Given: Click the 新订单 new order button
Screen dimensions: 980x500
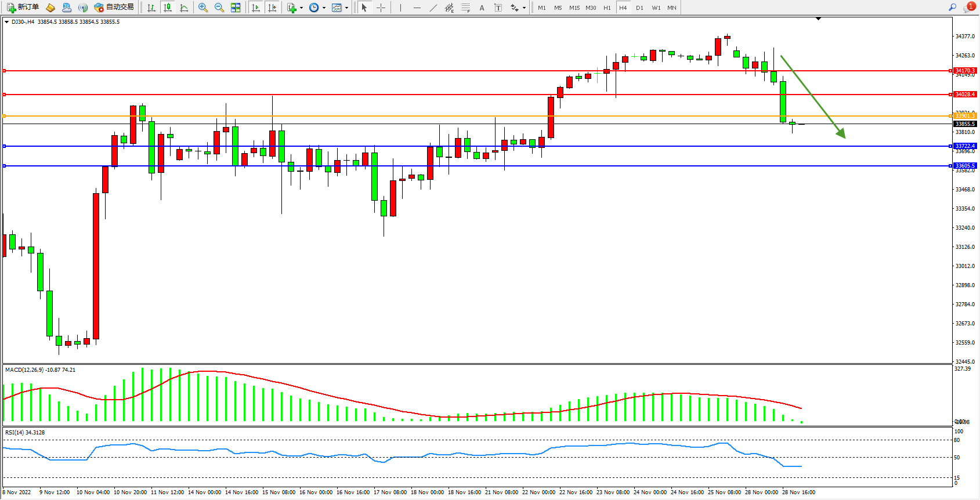Looking at the screenshot, I should coord(23,8).
